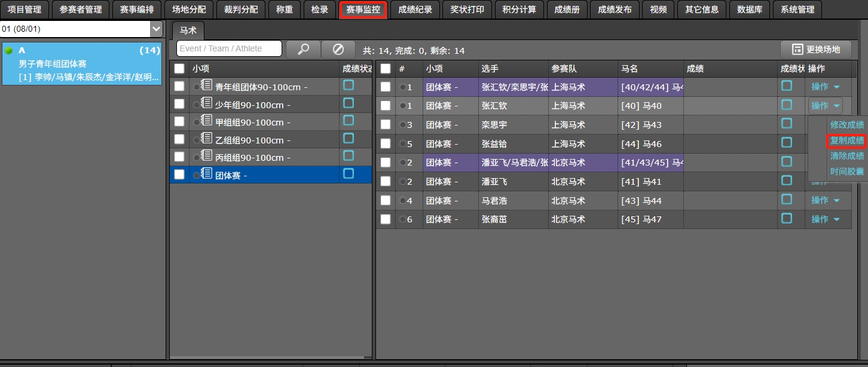Click the Event / Team / Athlete search field
868x367 pixels.
230,49
